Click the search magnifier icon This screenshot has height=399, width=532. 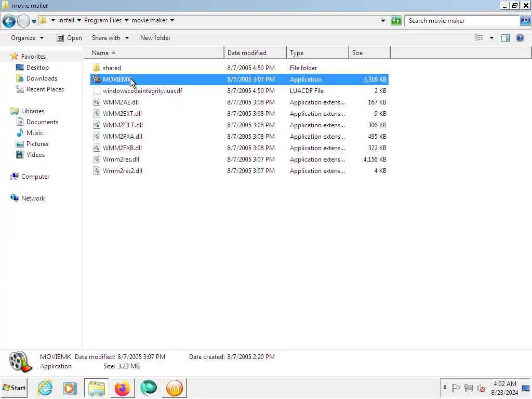pos(525,21)
